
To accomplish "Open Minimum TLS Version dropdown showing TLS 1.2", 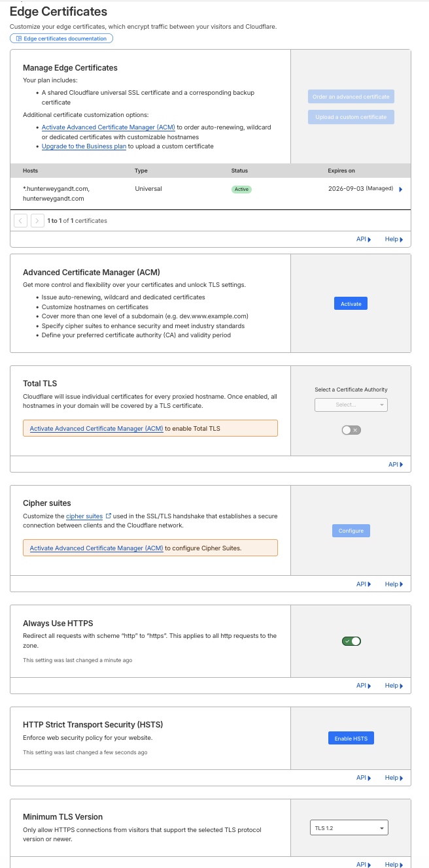I will point(349,828).
